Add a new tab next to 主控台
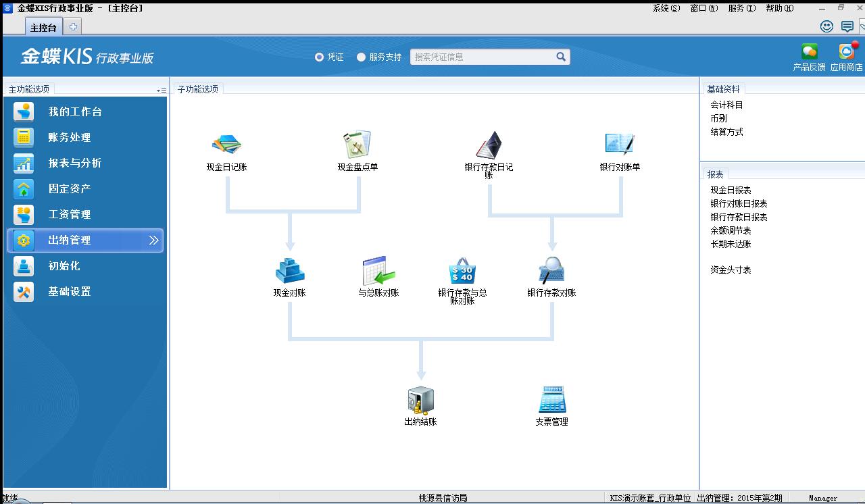The image size is (865, 504). [73, 26]
